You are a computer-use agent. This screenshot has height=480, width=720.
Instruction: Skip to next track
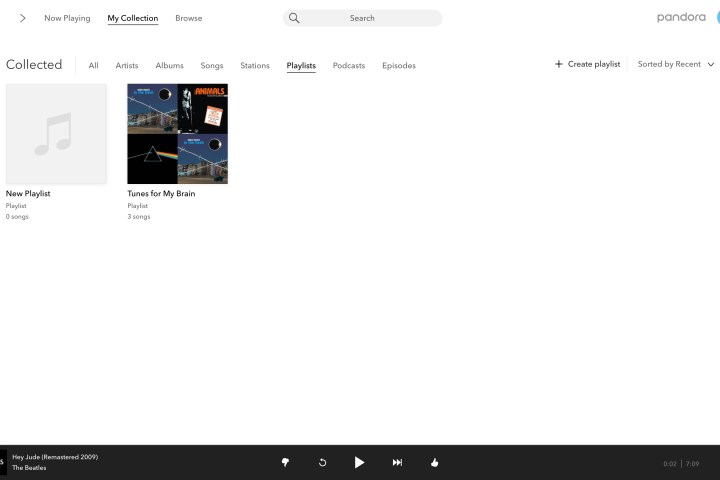(397, 462)
